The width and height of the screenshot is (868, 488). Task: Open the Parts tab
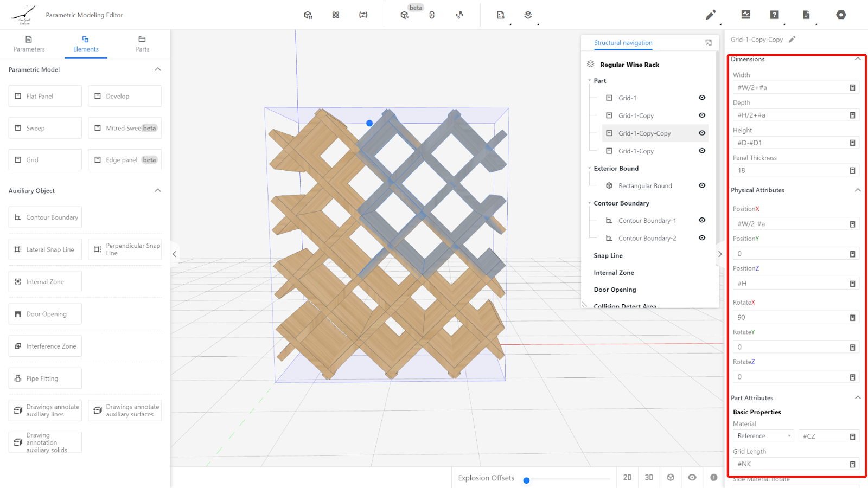pos(142,44)
